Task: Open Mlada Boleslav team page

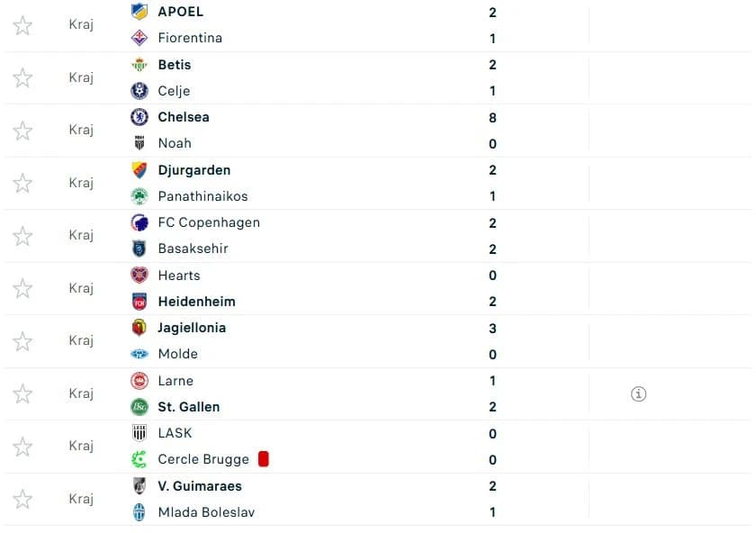Action: [x=206, y=512]
